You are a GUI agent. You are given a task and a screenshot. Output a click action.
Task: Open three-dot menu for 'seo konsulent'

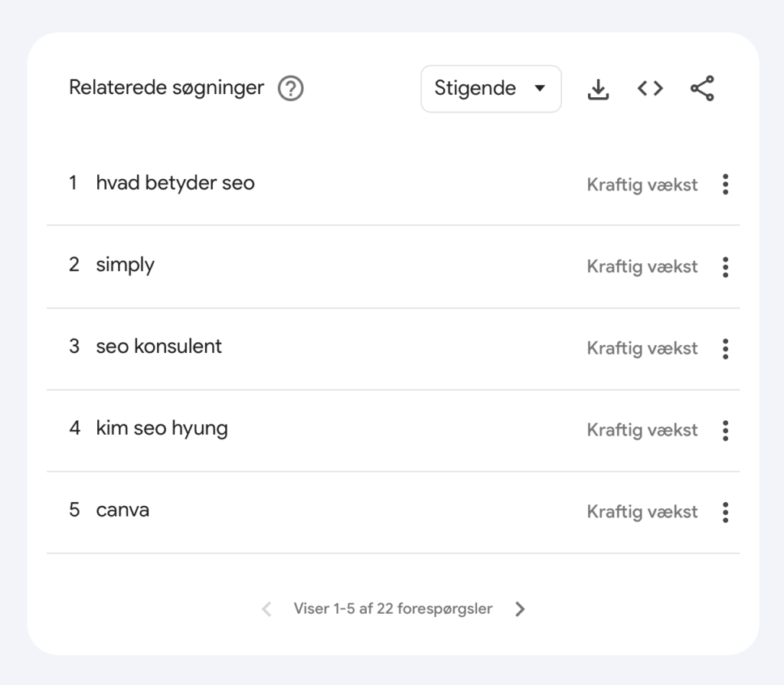(x=725, y=349)
